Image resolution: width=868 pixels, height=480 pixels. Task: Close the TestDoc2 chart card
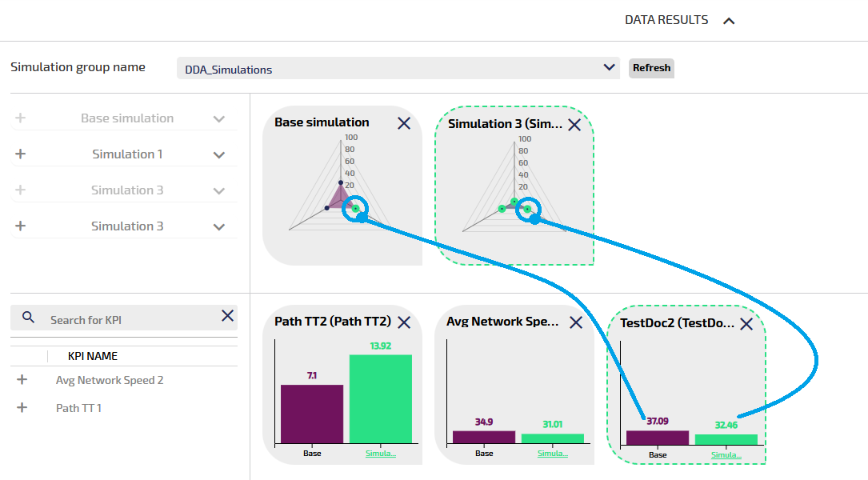[746, 323]
